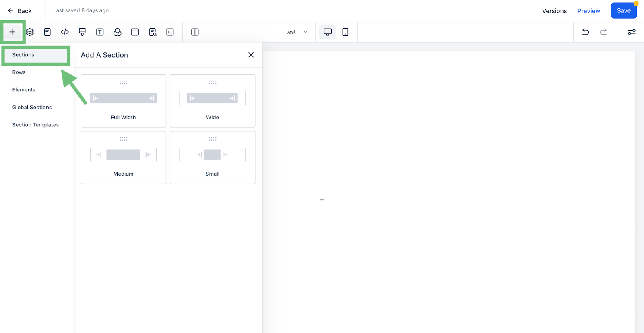Switch to mobile view
Viewport: 644px width, 333px height.
pyautogui.click(x=345, y=32)
